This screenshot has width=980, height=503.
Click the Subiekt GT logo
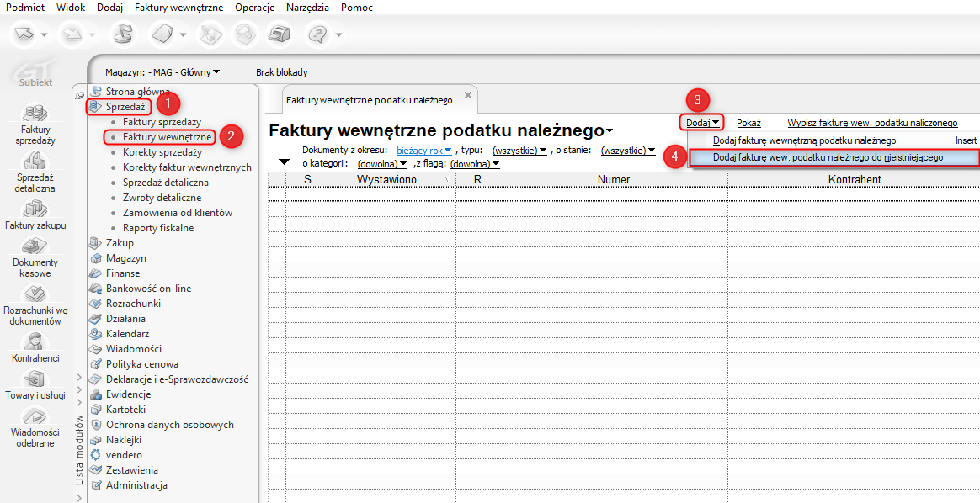pyautogui.click(x=35, y=73)
